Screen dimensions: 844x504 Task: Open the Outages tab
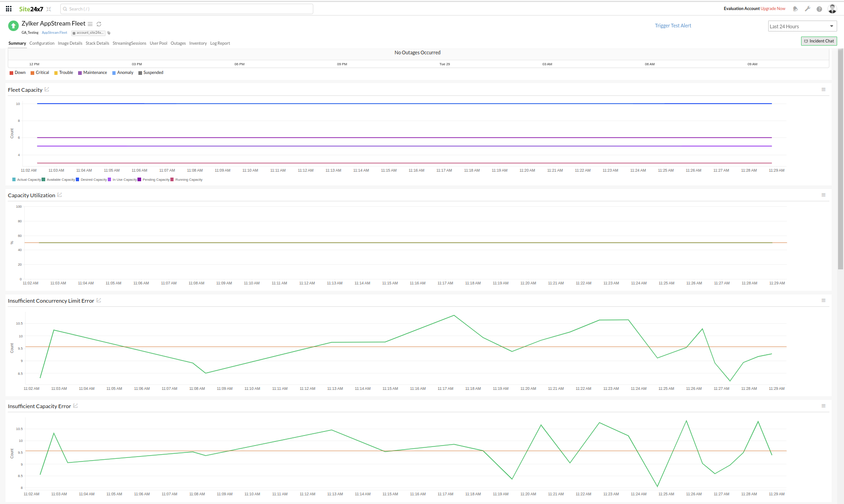[x=178, y=43]
